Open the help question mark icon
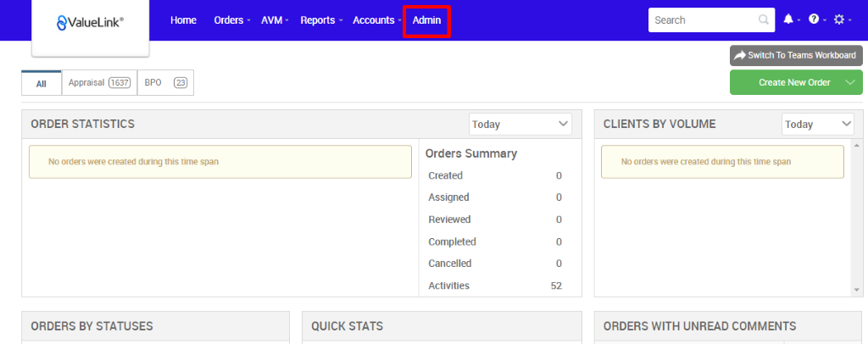 tap(814, 19)
